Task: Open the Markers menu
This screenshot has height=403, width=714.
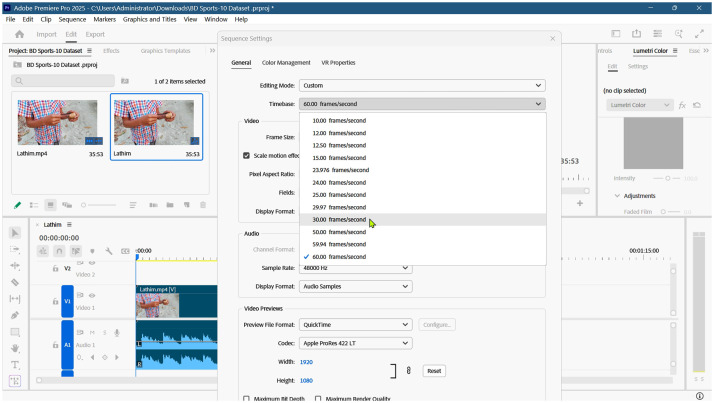Action: (x=105, y=20)
